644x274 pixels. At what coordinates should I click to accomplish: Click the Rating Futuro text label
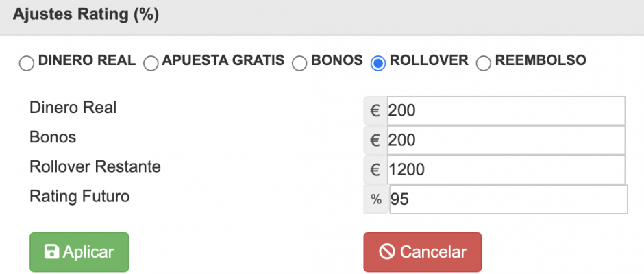(x=79, y=197)
